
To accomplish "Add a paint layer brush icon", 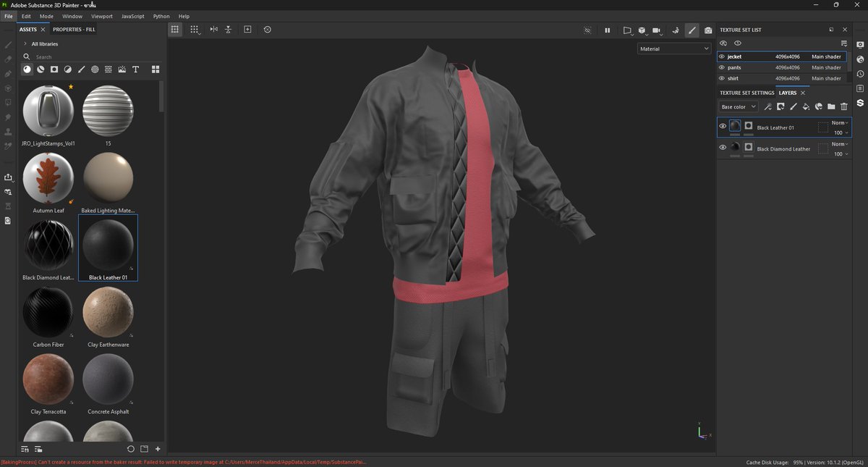I will (x=793, y=106).
